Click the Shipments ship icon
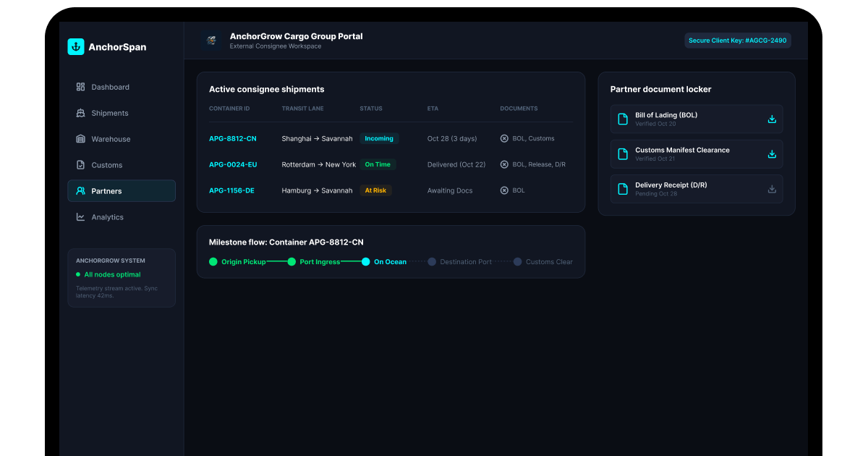Viewport: 868px width, 456px height. [81, 113]
